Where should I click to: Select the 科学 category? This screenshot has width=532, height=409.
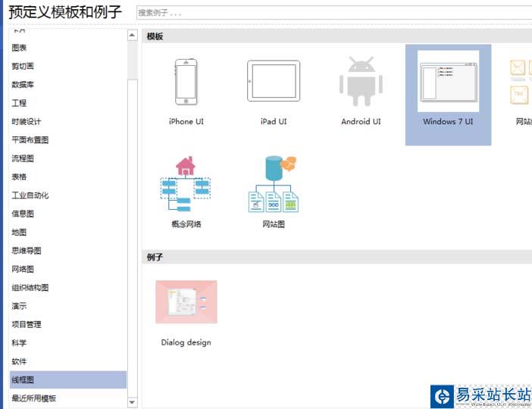[x=68, y=343]
